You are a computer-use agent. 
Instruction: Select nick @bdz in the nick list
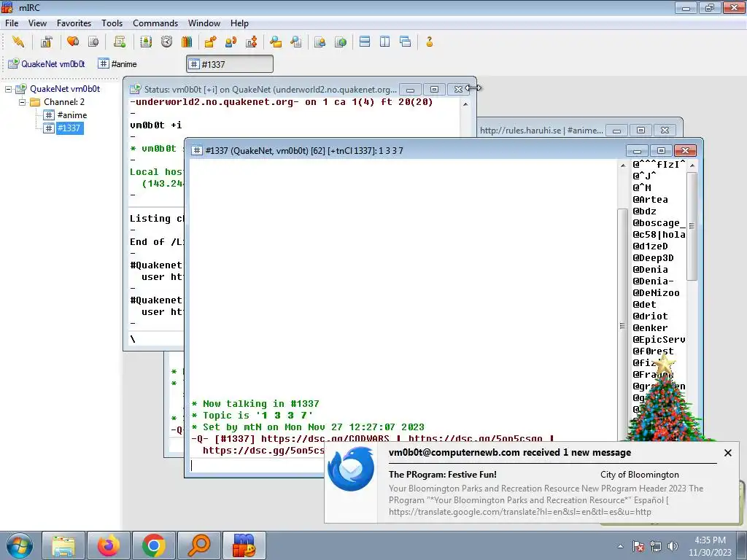(x=645, y=211)
